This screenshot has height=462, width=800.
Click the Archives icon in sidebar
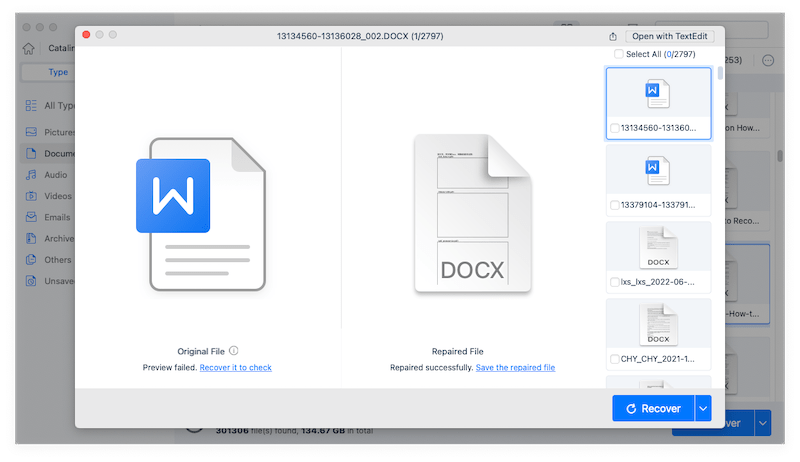pyautogui.click(x=31, y=238)
